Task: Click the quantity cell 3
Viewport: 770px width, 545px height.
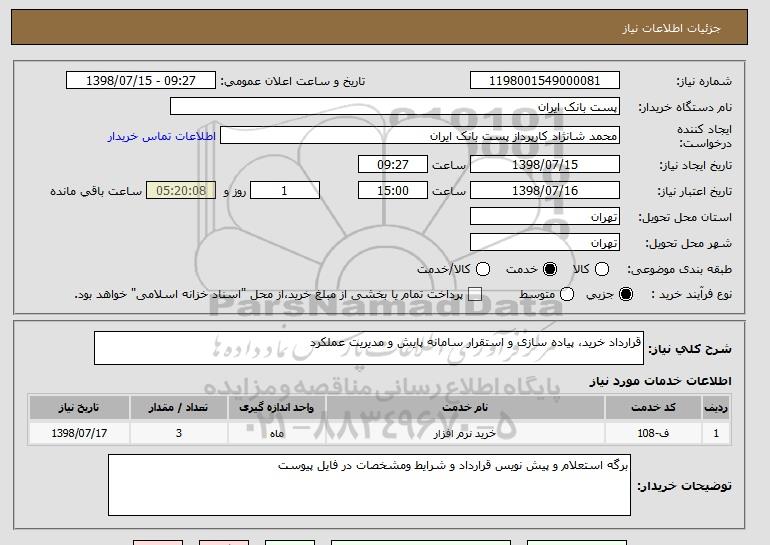Action: coord(178,433)
